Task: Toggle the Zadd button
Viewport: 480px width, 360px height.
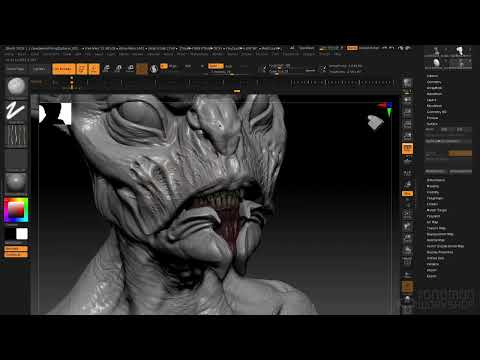Action: tap(216, 66)
